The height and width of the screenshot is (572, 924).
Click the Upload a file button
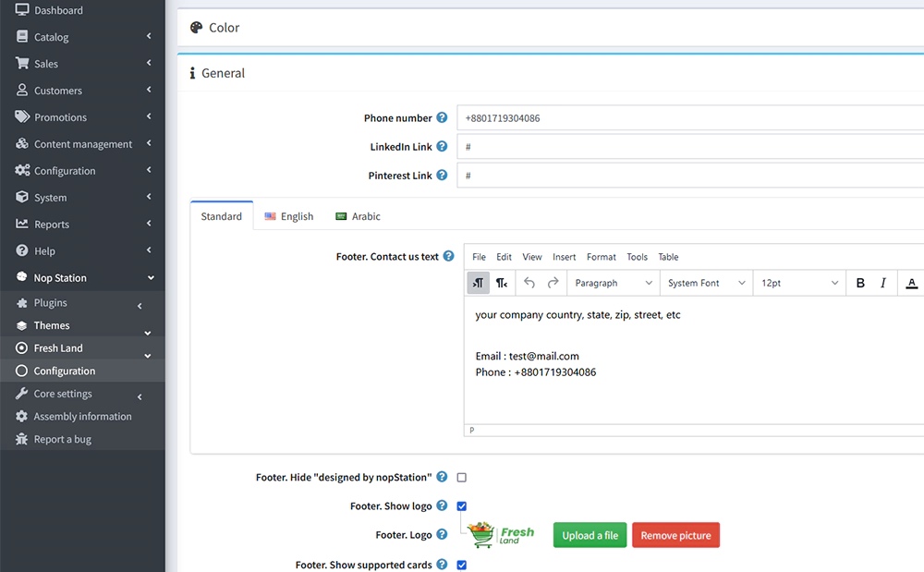click(x=590, y=535)
